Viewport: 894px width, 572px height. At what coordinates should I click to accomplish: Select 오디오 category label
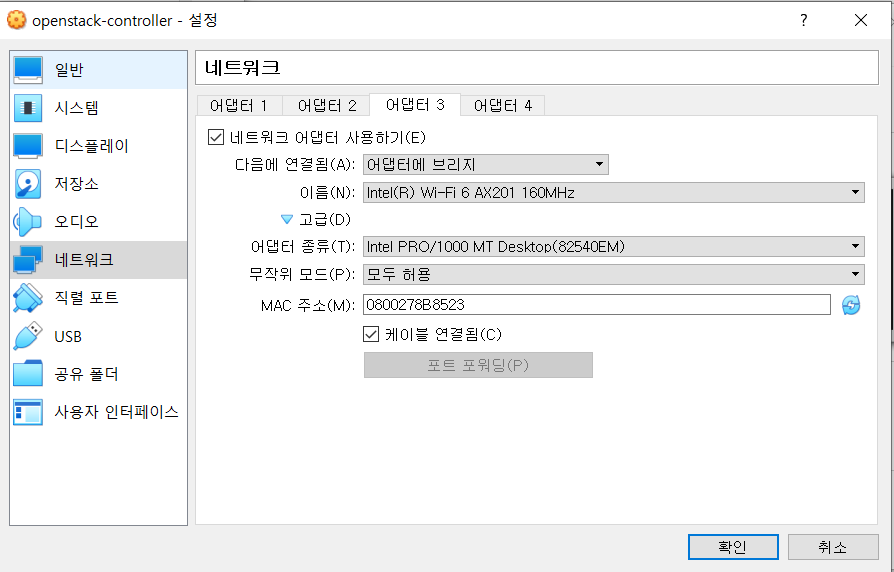pos(76,222)
